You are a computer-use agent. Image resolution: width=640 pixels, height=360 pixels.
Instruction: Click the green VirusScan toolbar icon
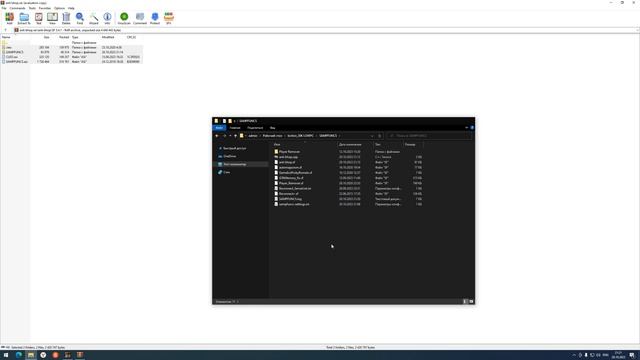coord(124,18)
